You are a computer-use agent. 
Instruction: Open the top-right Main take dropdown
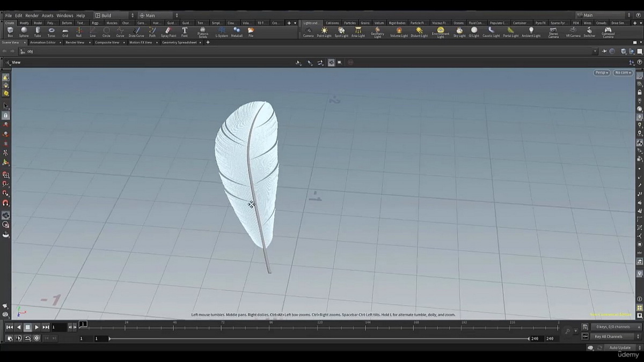tap(603, 16)
